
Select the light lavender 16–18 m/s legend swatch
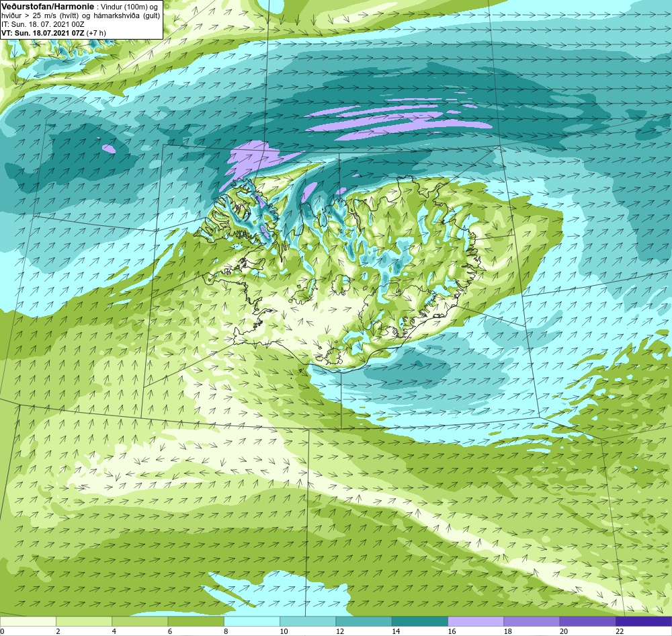(x=476, y=621)
